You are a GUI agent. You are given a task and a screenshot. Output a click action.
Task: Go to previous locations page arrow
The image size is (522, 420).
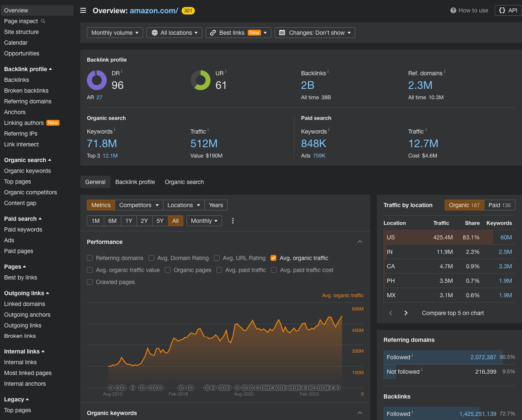click(390, 313)
